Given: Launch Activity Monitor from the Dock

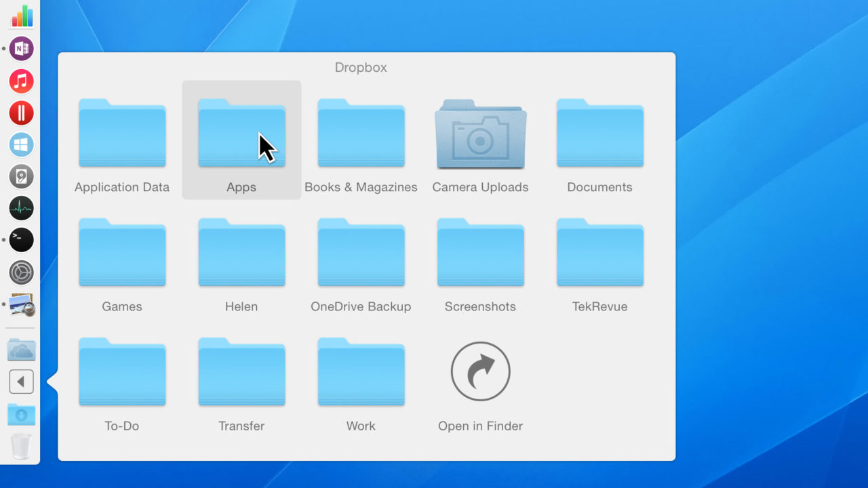Looking at the screenshot, I should (x=22, y=208).
